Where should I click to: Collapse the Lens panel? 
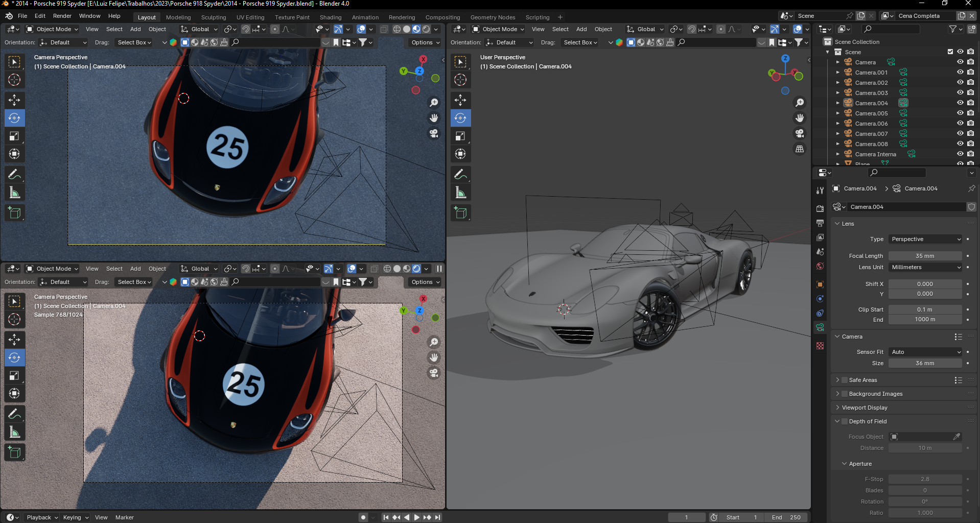click(837, 224)
